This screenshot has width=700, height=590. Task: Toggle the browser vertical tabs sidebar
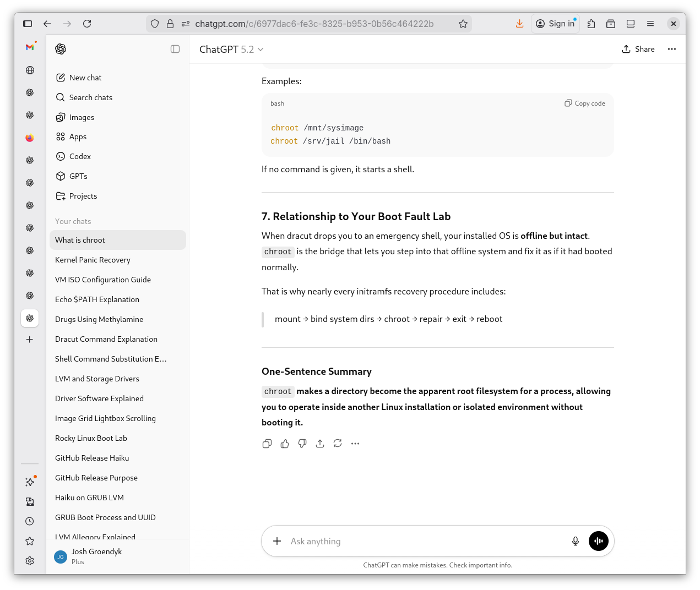coord(28,24)
